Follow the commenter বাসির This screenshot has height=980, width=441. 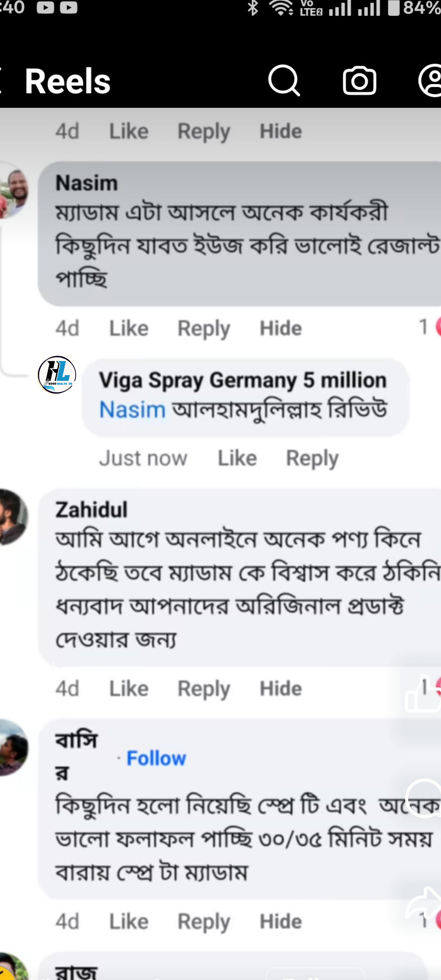[156, 758]
